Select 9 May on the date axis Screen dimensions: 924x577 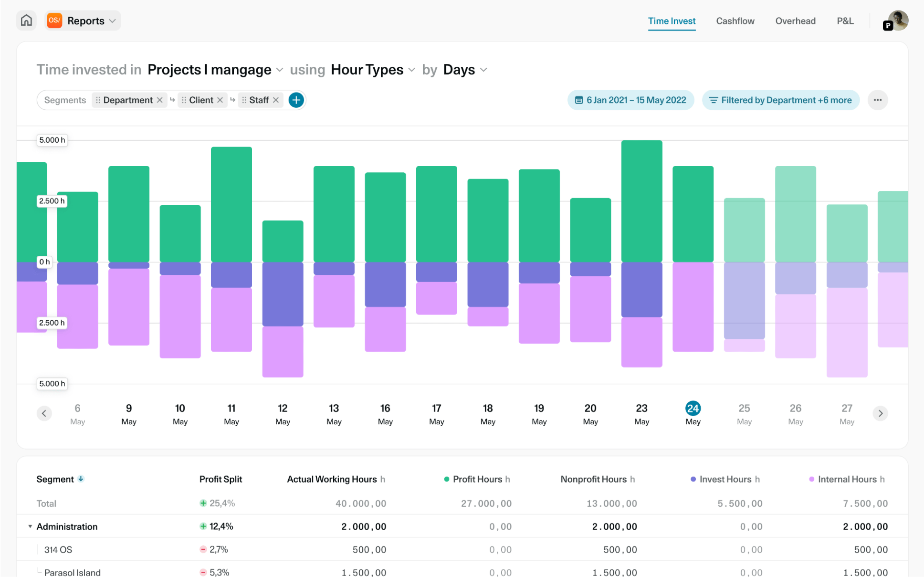tap(129, 414)
